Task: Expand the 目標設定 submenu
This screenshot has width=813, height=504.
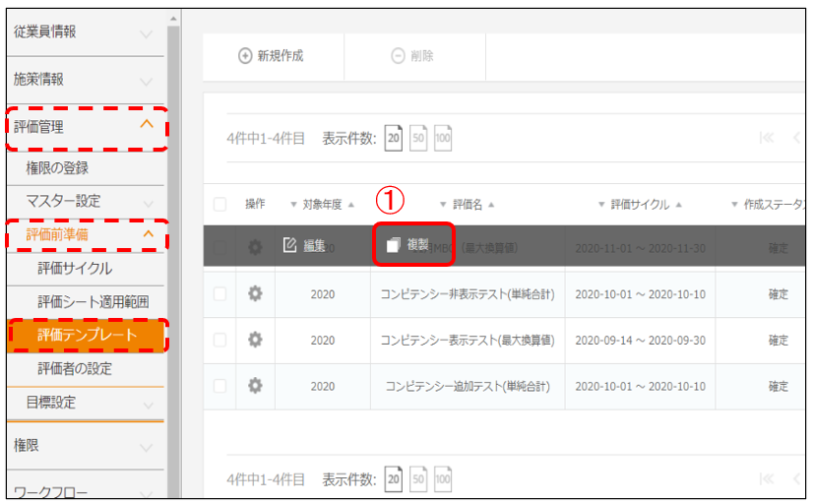Action: pos(147,404)
